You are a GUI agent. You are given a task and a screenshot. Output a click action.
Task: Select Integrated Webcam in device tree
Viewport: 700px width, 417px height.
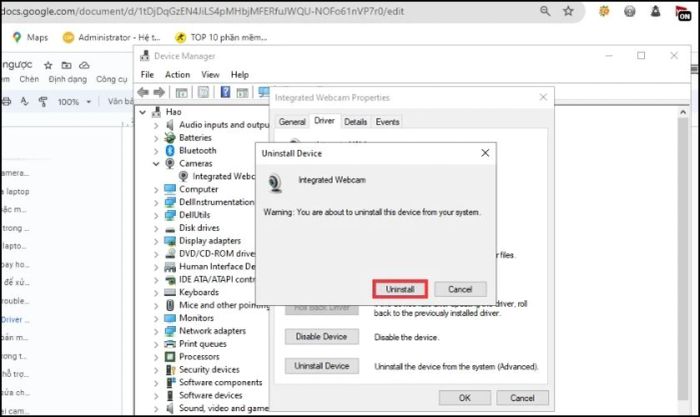223,176
